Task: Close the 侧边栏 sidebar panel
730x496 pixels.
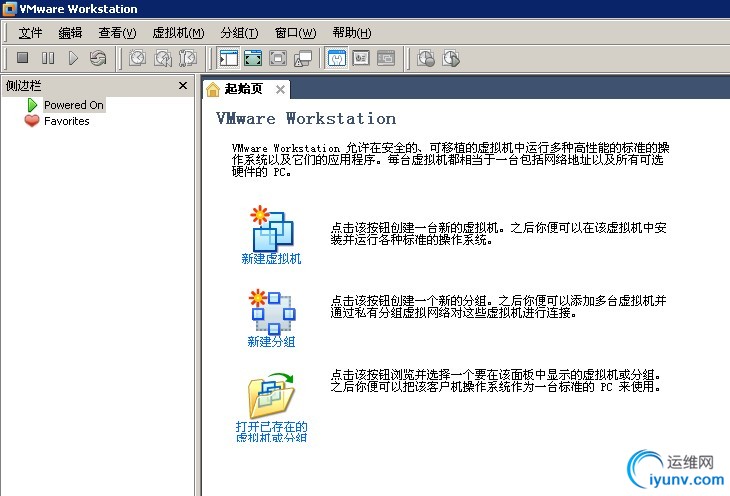Action: pos(183,85)
